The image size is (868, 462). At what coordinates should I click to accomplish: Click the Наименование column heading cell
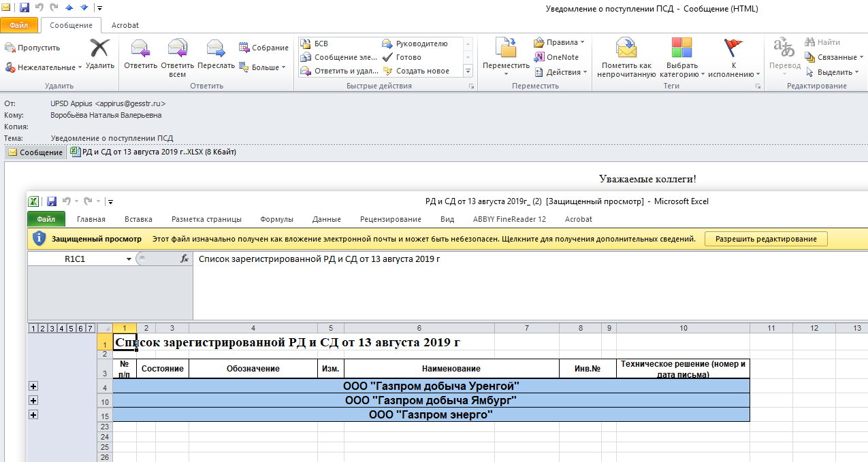tap(451, 369)
